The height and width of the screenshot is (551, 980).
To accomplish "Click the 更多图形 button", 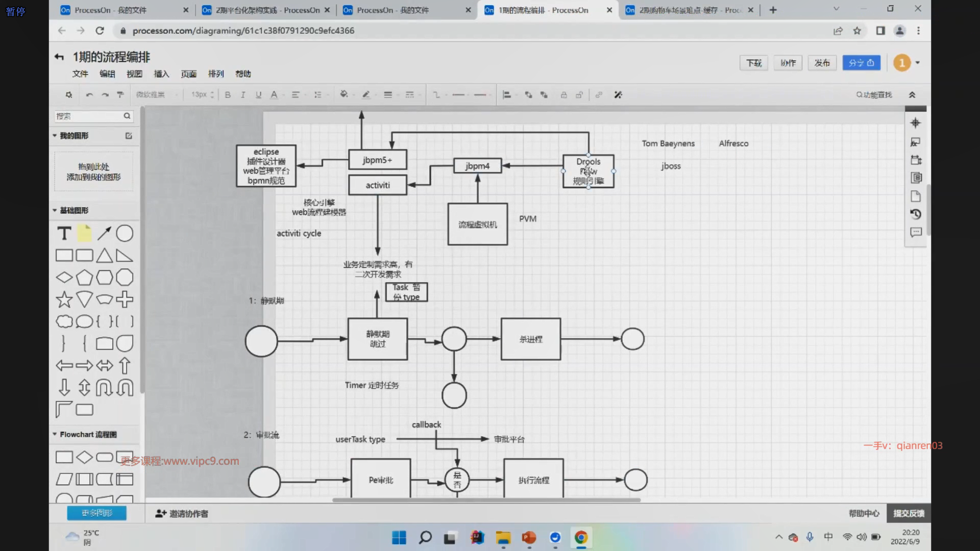I will pyautogui.click(x=96, y=513).
